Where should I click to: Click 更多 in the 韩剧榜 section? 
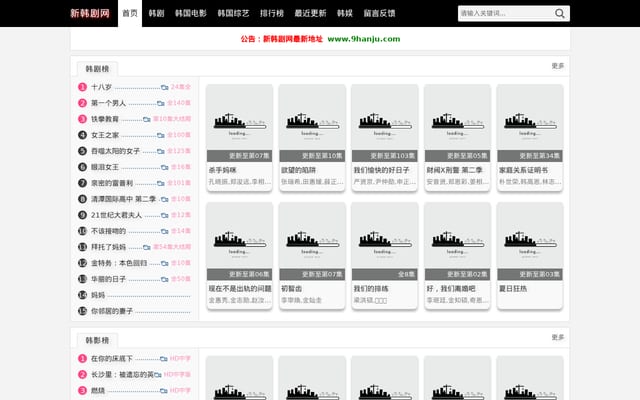pos(558,66)
